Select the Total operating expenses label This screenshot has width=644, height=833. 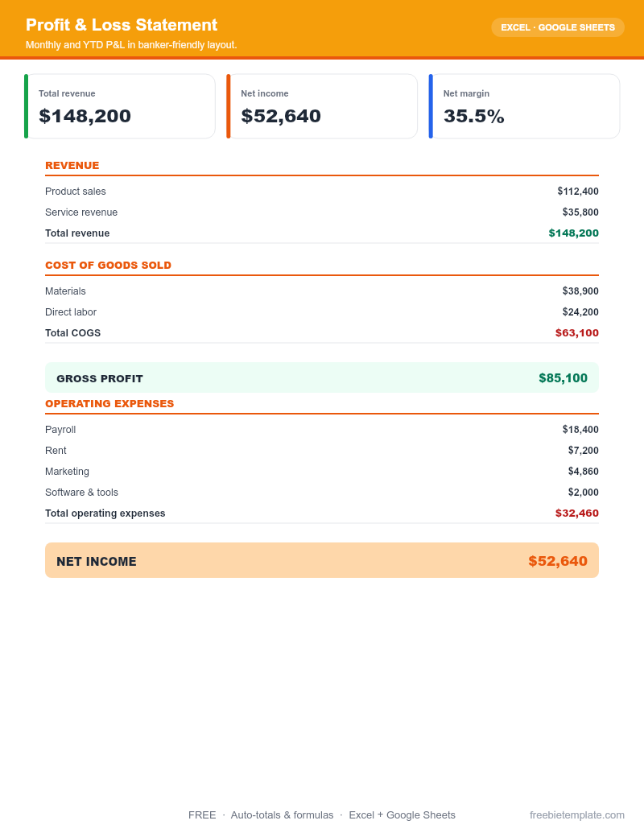tap(105, 513)
